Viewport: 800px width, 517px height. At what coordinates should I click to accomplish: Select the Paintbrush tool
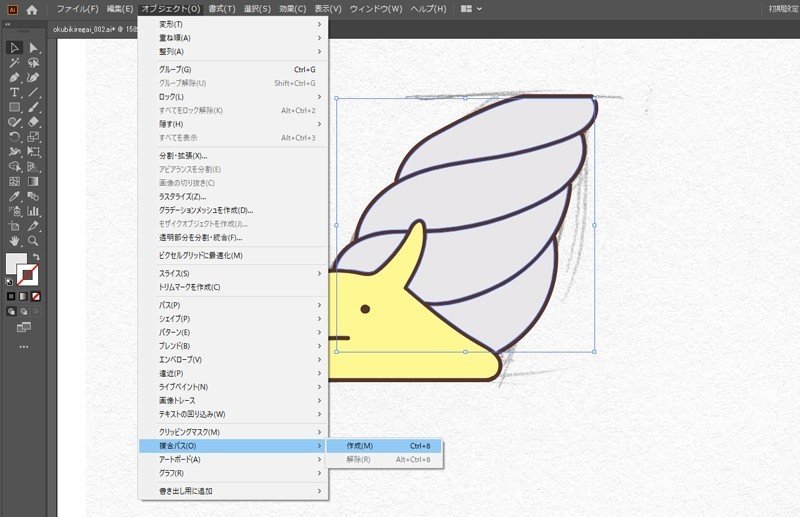[x=33, y=107]
